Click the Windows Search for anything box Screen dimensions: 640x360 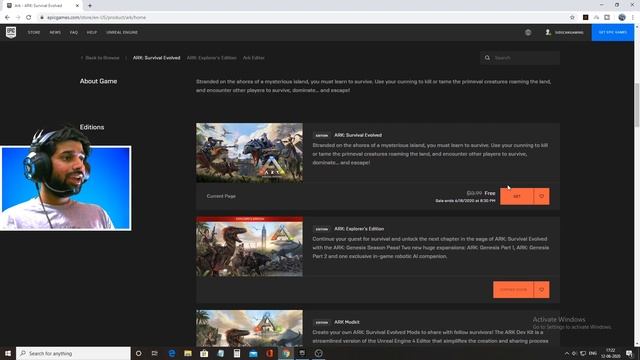click(73, 353)
